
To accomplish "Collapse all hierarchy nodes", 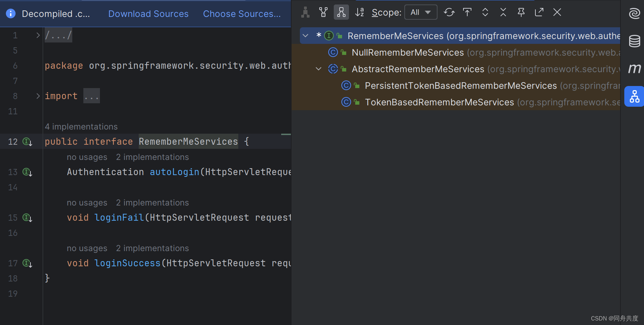I will (503, 12).
